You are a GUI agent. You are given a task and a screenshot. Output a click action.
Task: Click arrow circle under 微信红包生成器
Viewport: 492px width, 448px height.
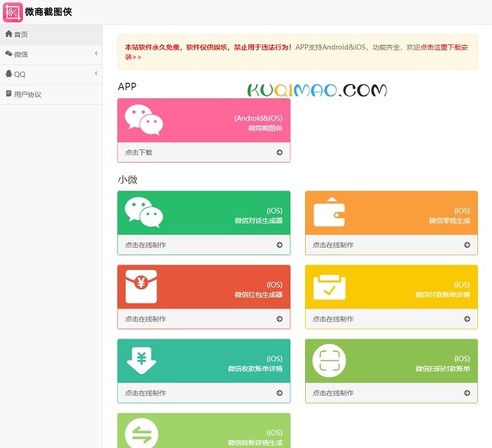point(279,319)
